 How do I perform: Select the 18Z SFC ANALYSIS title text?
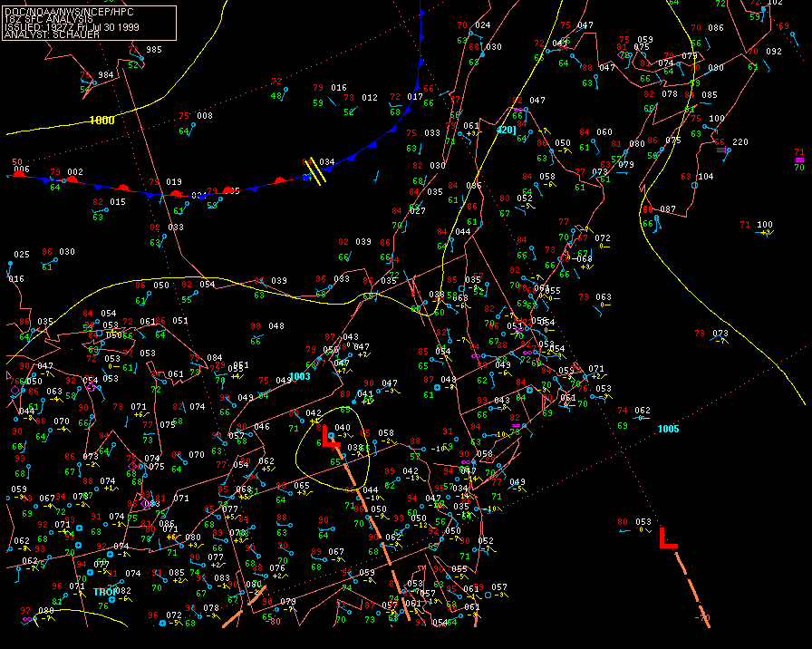(x=49, y=19)
